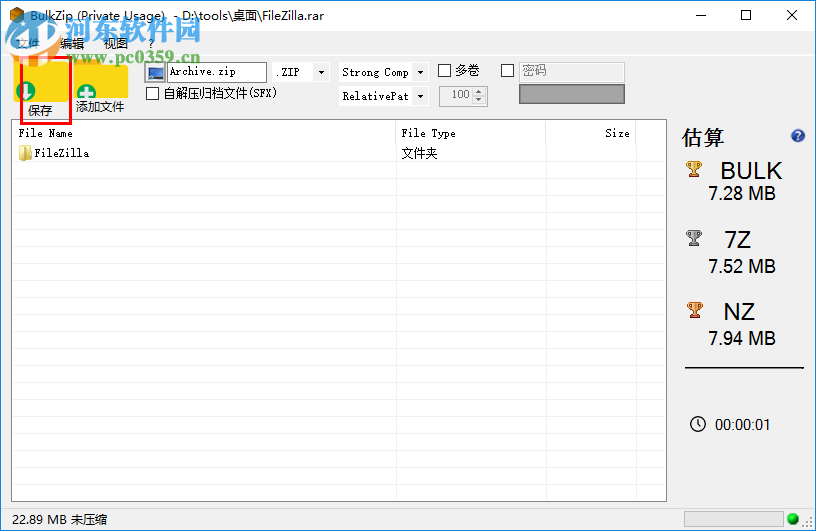This screenshot has width=816, height=531.
Task: Click the 密码 password input field
Action: click(x=571, y=72)
